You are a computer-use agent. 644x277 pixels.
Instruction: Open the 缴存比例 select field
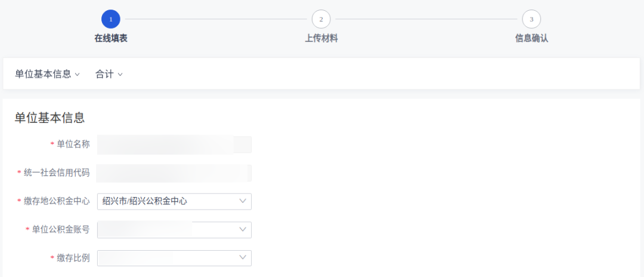click(174, 257)
